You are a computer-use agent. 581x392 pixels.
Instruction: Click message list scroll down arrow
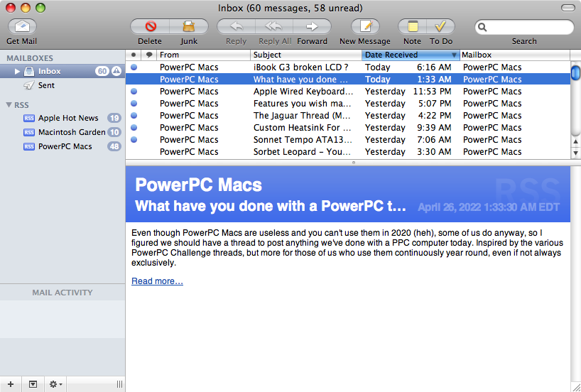coord(575,152)
